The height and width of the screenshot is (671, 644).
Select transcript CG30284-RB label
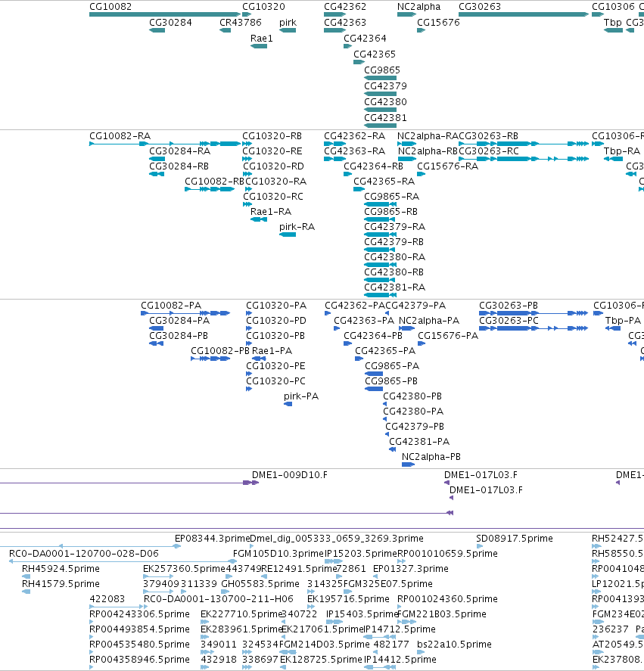pyautogui.click(x=179, y=166)
